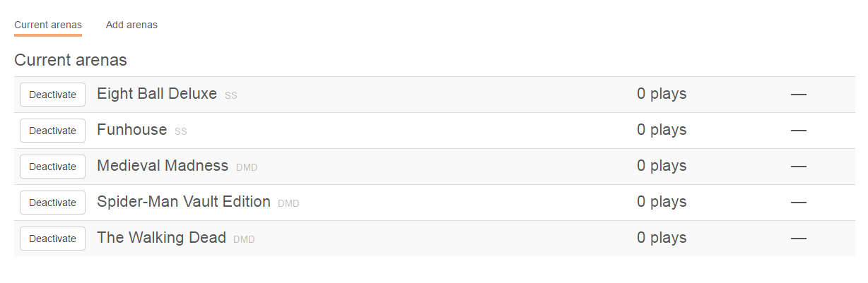Screen dimensions: 868x283
Task: Click the play count for Eight Ball Deluxe
Action: tap(662, 94)
